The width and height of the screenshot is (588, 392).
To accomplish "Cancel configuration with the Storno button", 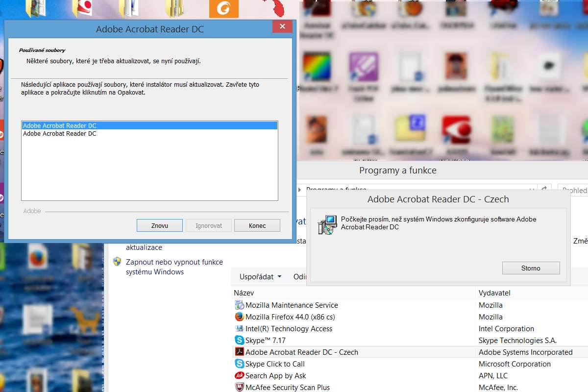I will click(531, 268).
